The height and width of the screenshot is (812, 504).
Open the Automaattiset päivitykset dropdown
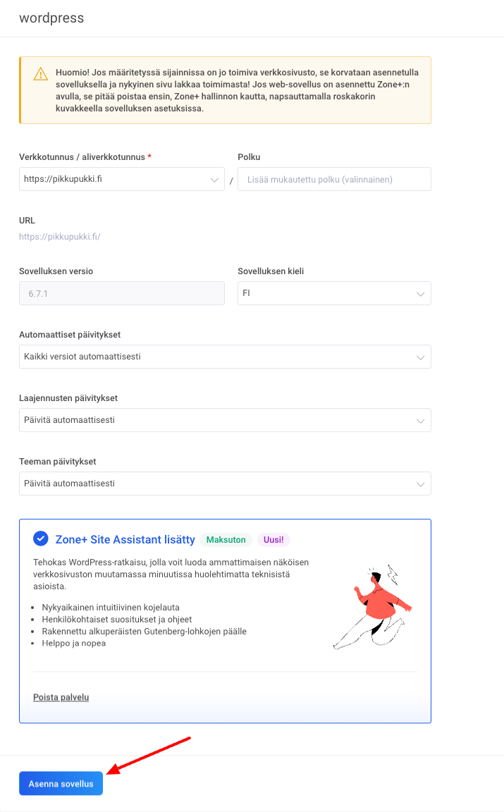224,357
